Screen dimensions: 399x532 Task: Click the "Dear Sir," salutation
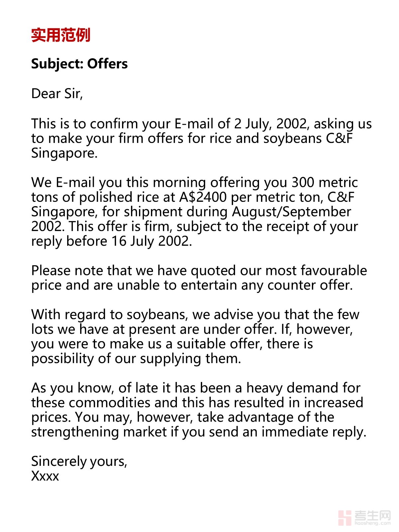tap(57, 94)
